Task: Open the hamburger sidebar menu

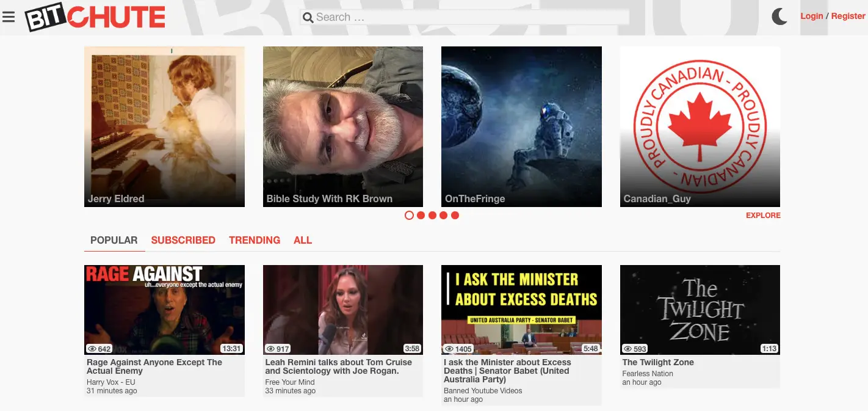Action: [x=9, y=16]
